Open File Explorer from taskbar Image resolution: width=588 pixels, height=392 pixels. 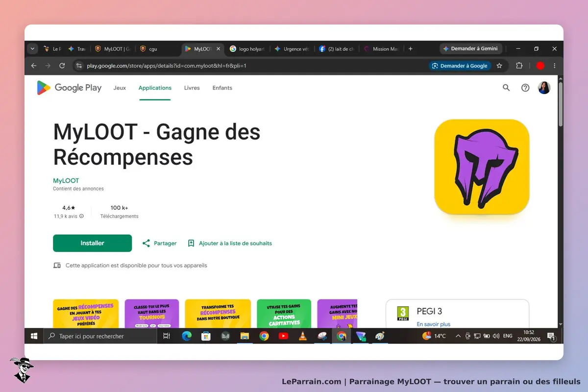click(x=245, y=336)
